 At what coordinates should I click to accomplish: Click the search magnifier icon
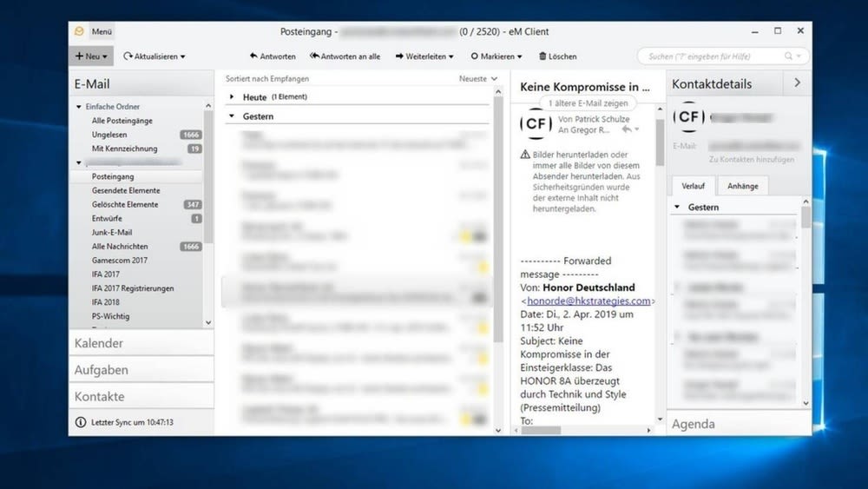coord(789,56)
